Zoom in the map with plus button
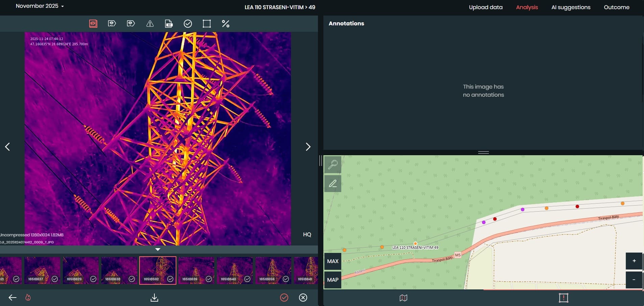Viewport: 644px width, 306px height. click(634, 261)
